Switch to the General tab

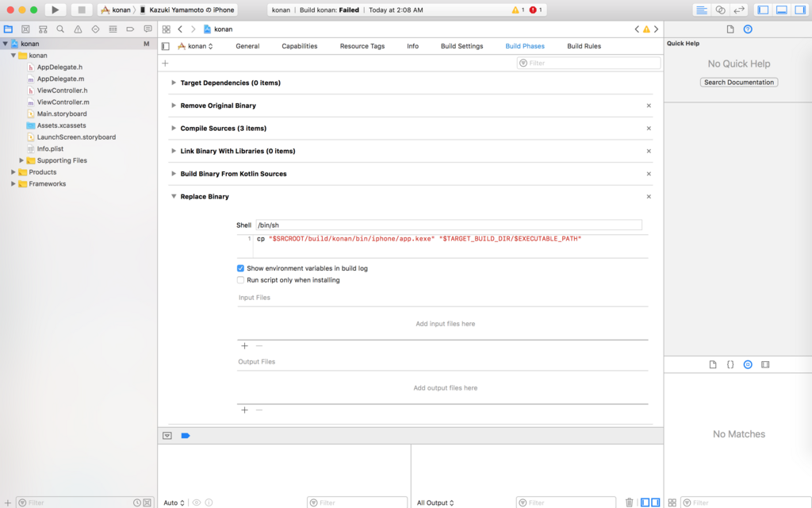point(247,46)
